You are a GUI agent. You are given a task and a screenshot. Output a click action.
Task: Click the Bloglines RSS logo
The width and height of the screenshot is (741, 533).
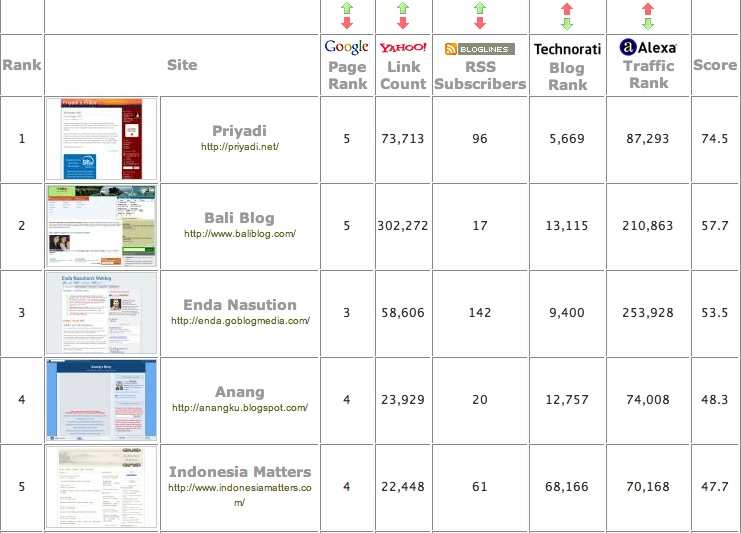480,48
